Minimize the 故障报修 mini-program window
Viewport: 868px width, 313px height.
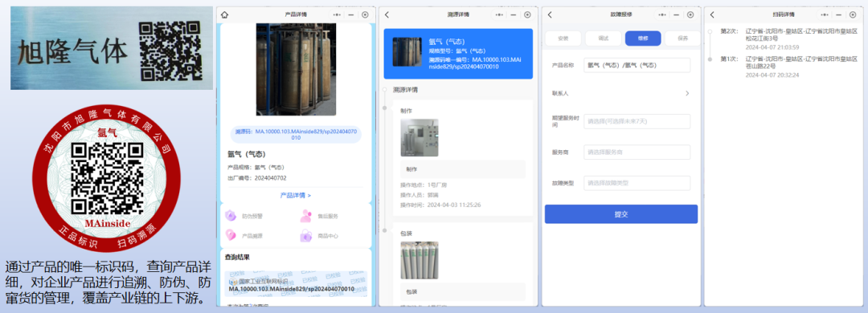click(677, 15)
